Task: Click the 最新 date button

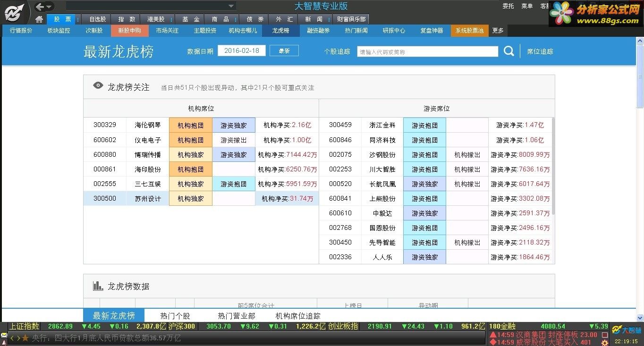Action: (x=284, y=51)
